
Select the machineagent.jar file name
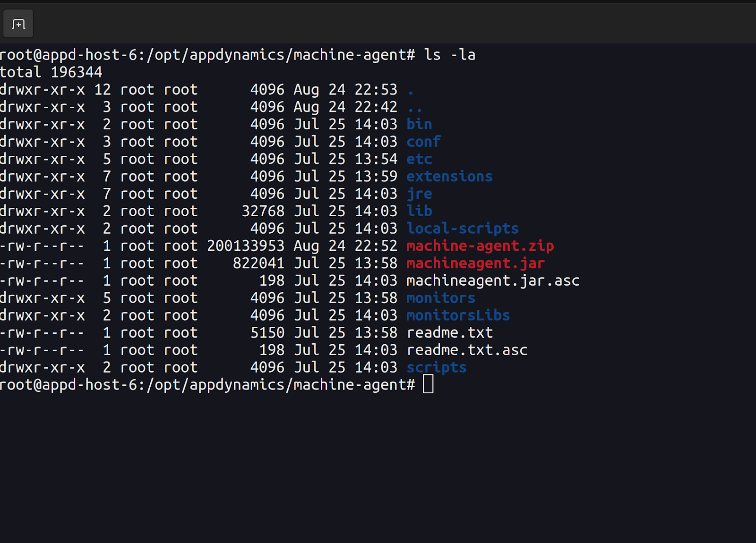475,263
